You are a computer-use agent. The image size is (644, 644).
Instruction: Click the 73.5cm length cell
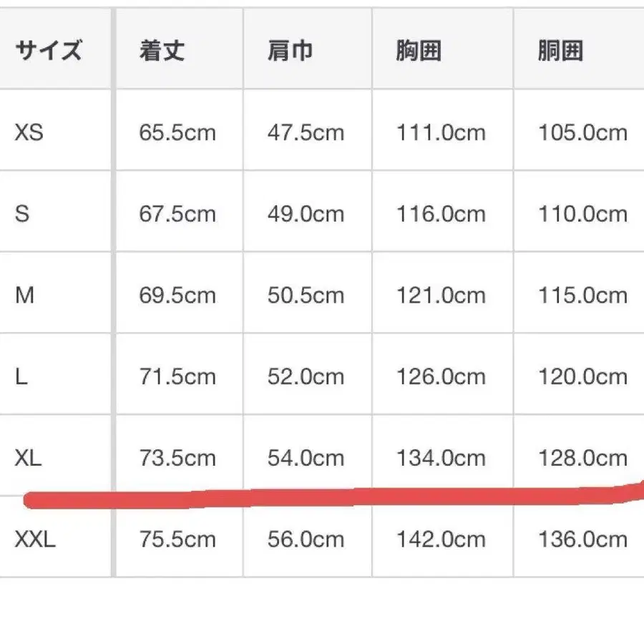[177, 458]
